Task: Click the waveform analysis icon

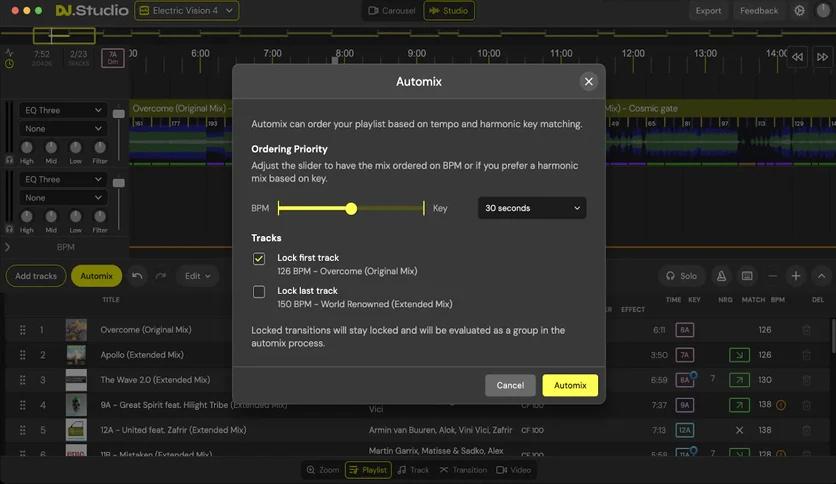Action: click(x=9, y=53)
